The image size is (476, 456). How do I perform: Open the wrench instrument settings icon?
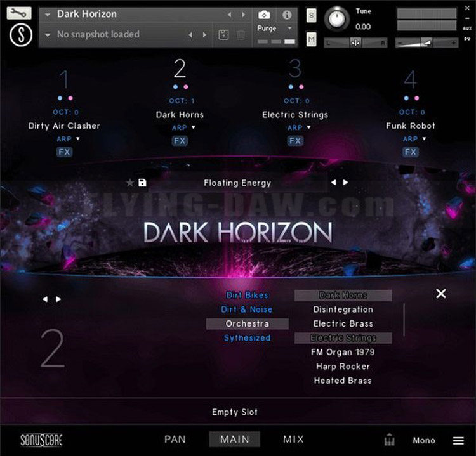click(19, 13)
